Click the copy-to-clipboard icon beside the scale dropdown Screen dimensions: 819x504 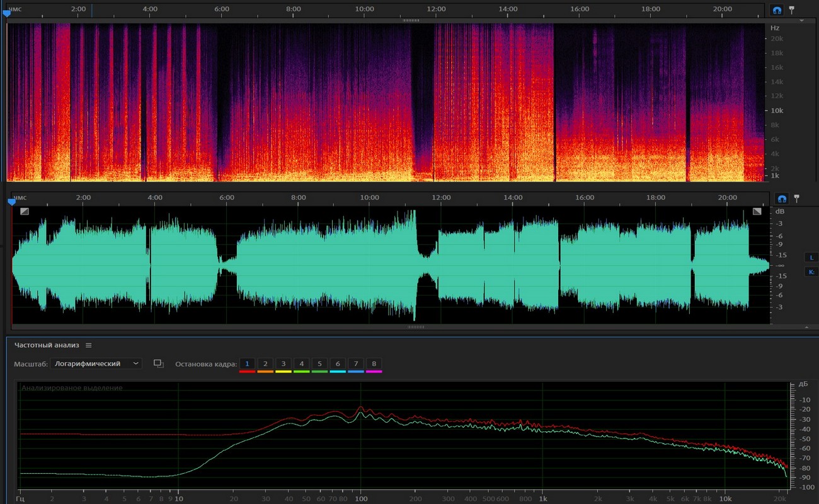[159, 364]
